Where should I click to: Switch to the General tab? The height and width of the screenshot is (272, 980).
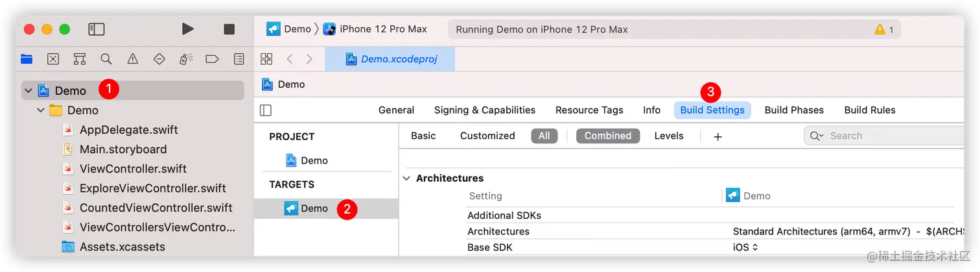pos(396,110)
